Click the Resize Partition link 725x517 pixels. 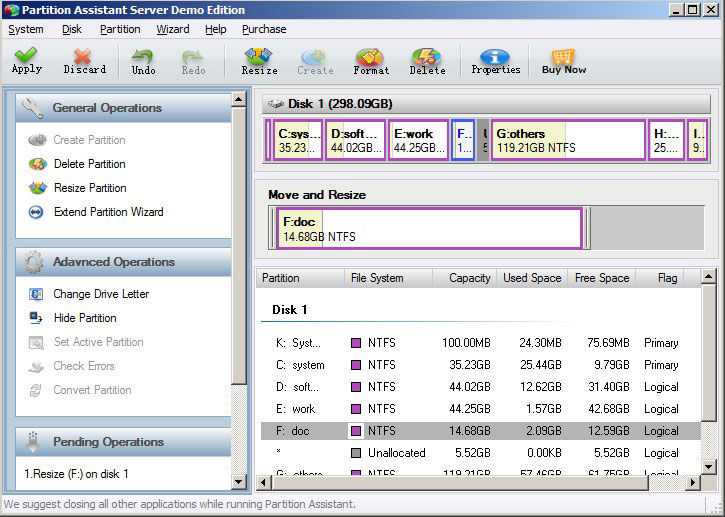tap(90, 188)
